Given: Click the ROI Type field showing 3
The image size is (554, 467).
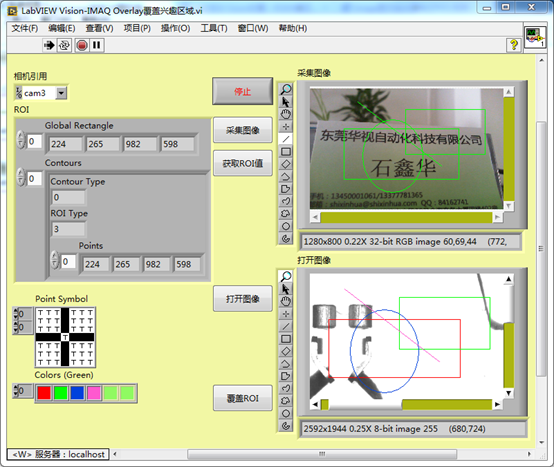Looking at the screenshot, I should tap(69, 229).
